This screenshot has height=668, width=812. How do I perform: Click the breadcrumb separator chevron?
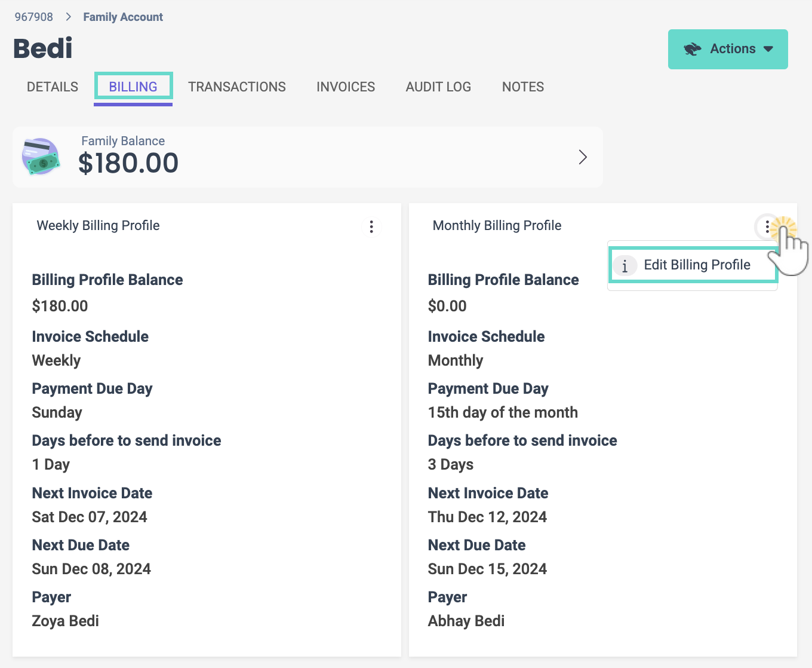click(69, 17)
